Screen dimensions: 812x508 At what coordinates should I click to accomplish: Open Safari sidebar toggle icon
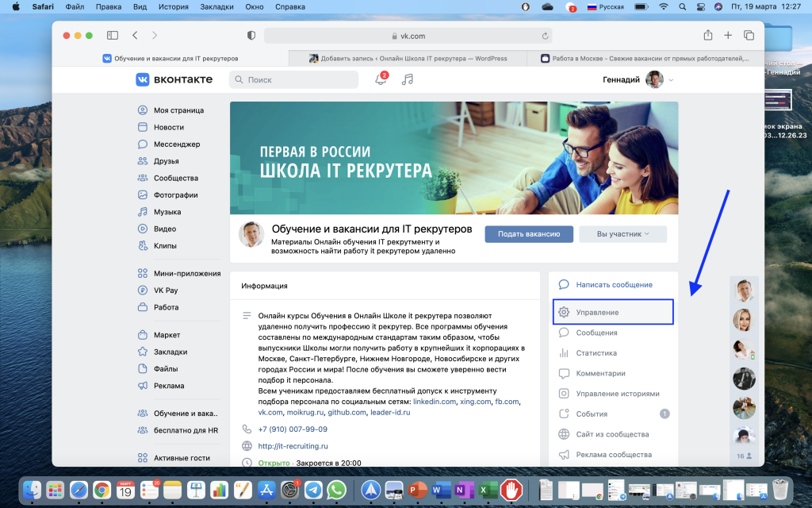(x=113, y=36)
